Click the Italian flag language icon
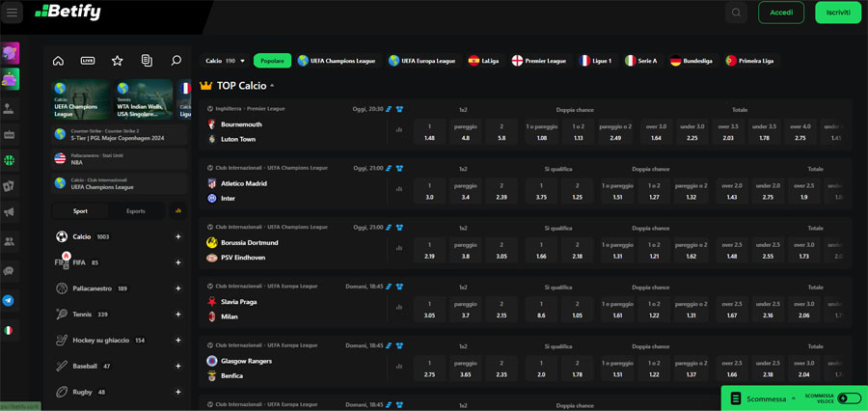 coord(9,330)
